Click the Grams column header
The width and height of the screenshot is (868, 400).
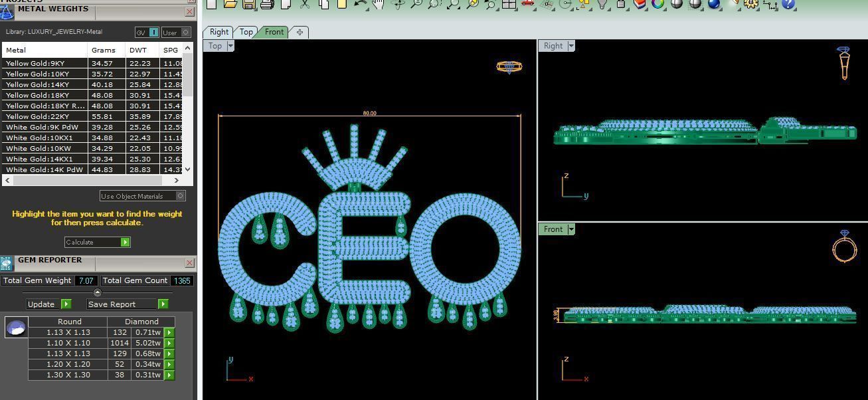coord(106,50)
